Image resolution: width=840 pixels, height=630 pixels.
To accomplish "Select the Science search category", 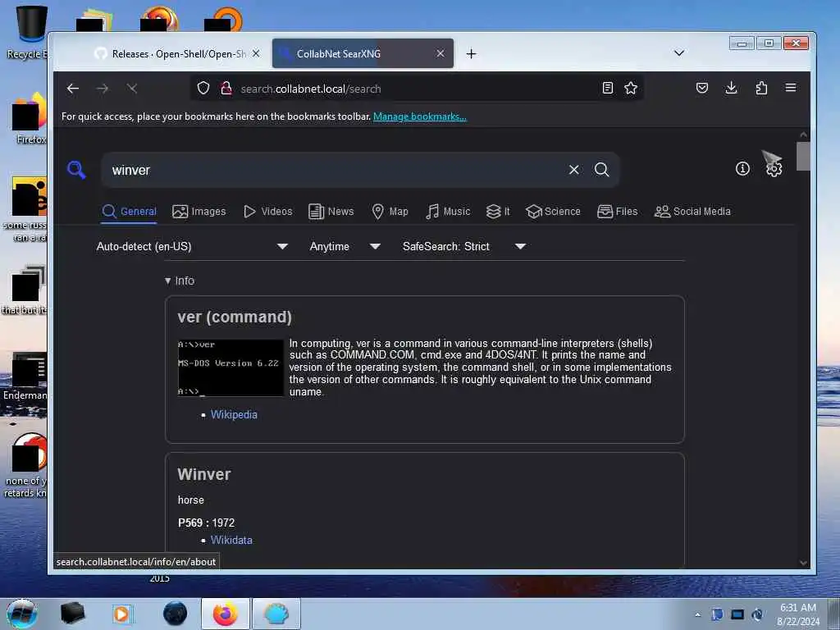I will tap(553, 212).
